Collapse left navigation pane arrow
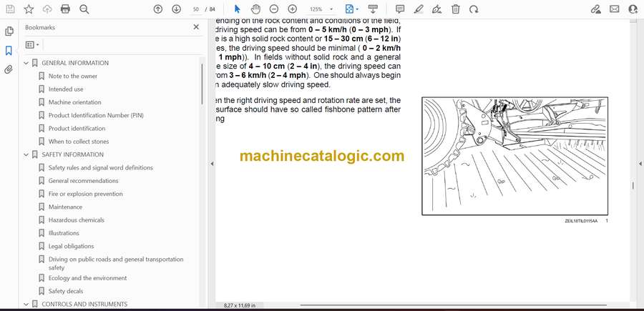644x311 pixels. coord(212,164)
